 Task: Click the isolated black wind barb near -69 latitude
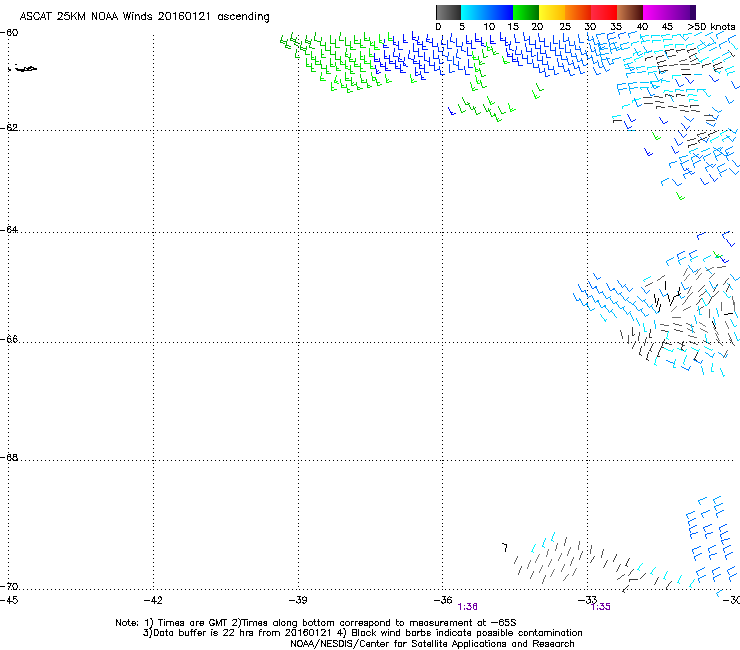[x=505, y=547]
